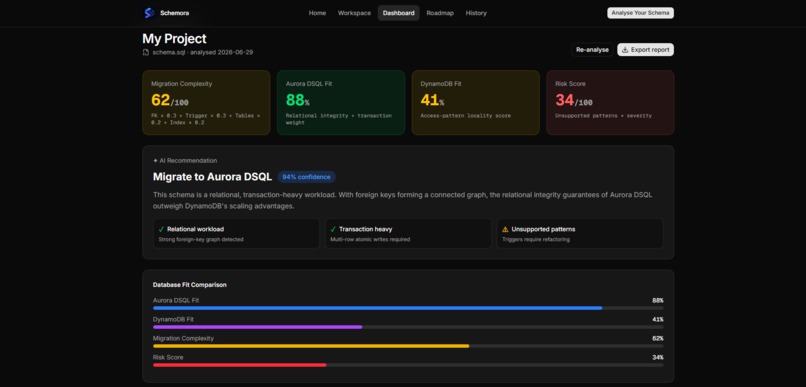Click the schema.sql file icon

(146, 52)
